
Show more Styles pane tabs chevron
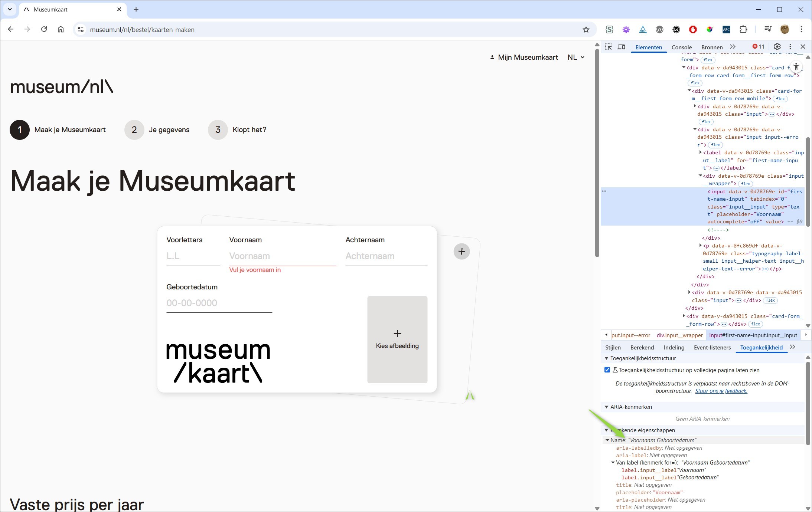tap(793, 347)
